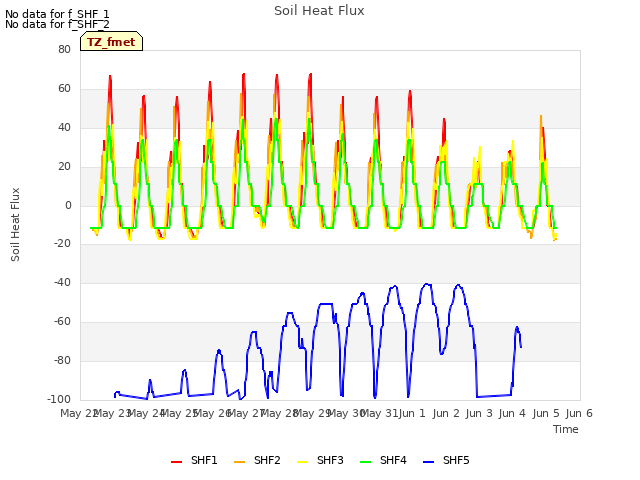Click the vertical Soil Heat Flux axis label

pyautogui.click(x=15, y=224)
